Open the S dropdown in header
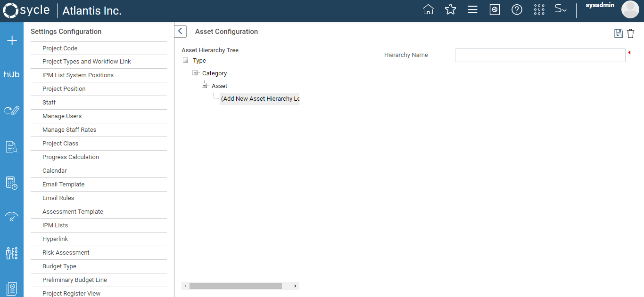The image size is (644, 297). click(x=560, y=9)
